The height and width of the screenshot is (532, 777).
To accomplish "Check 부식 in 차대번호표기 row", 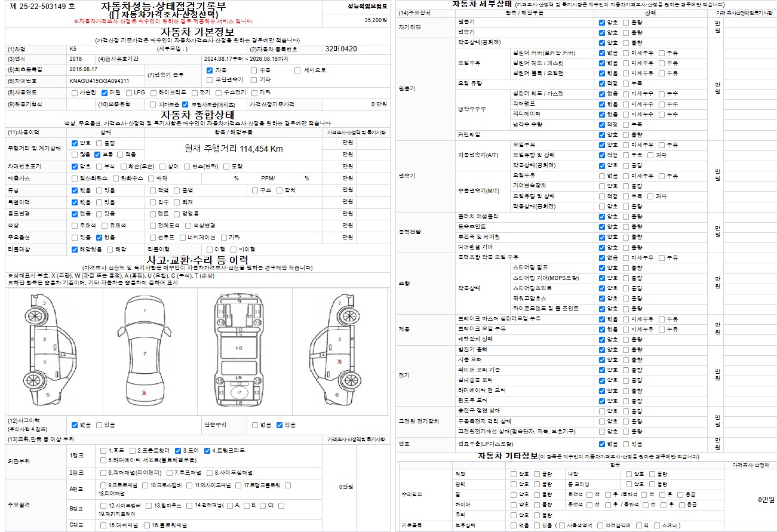I will click(99, 167).
